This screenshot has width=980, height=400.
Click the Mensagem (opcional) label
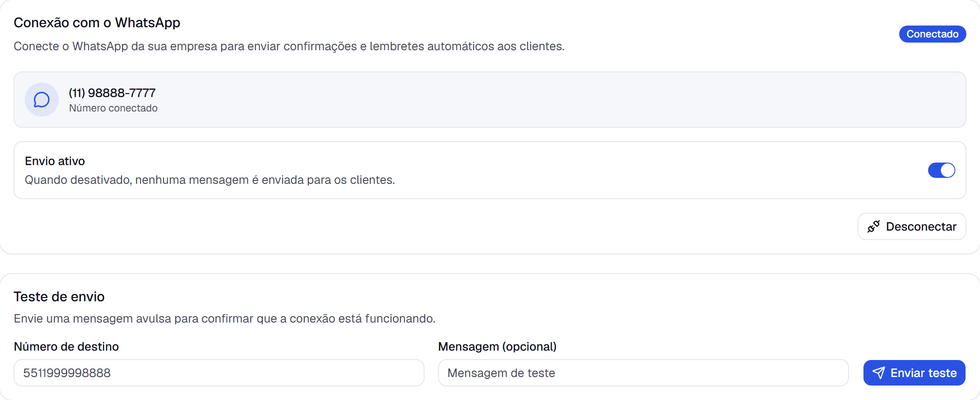coord(497,347)
